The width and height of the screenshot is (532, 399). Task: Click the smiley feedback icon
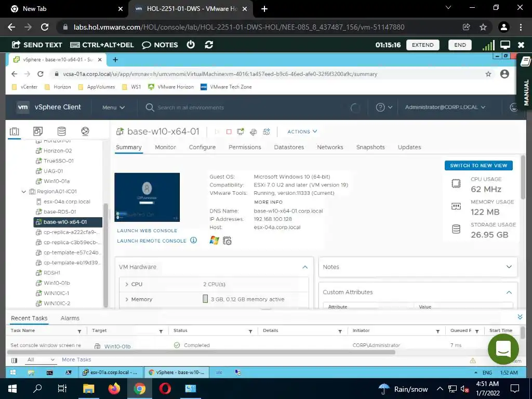coord(514,107)
